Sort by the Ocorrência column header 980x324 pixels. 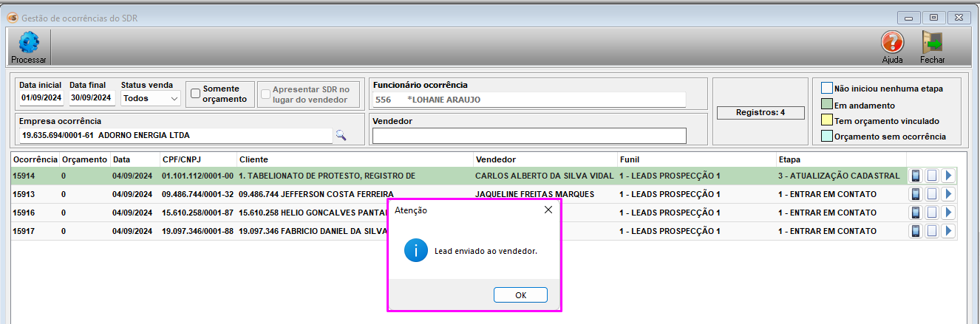pos(35,159)
